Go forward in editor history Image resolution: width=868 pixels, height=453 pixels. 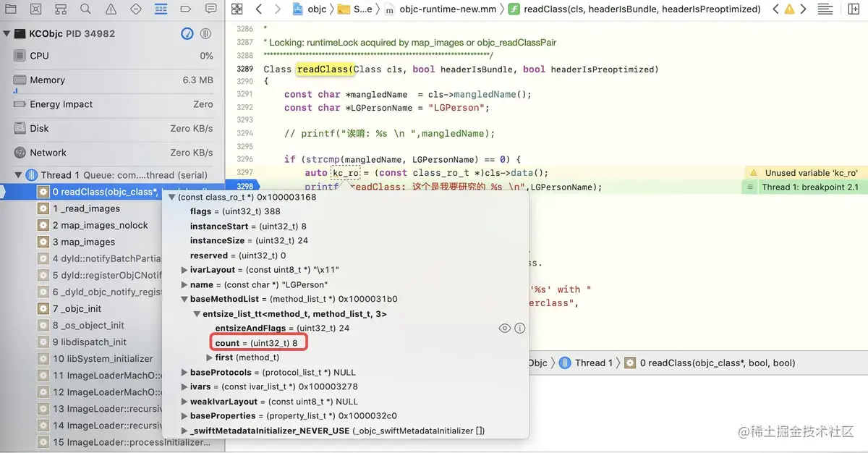[278, 9]
